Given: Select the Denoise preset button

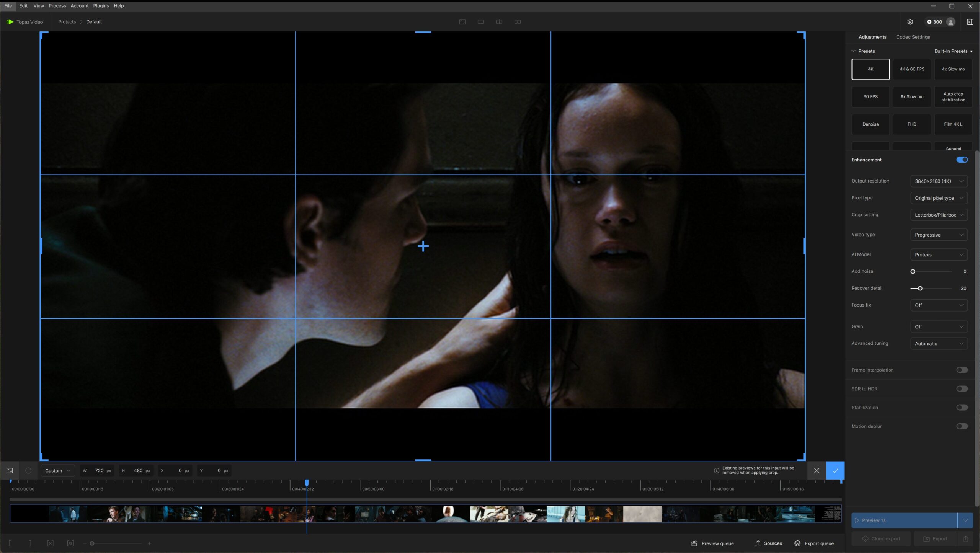Looking at the screenshot, I should (870, 124).
